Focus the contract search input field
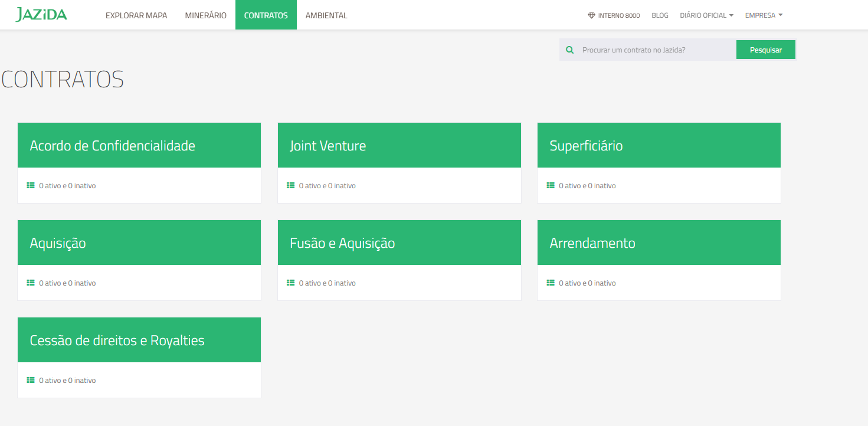 (x=655, y=50)
